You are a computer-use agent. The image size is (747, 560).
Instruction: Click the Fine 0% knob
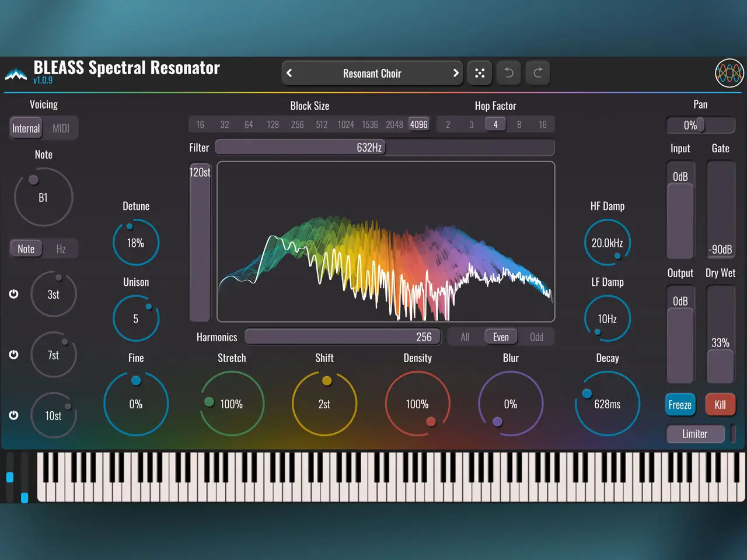click(135, 404)
